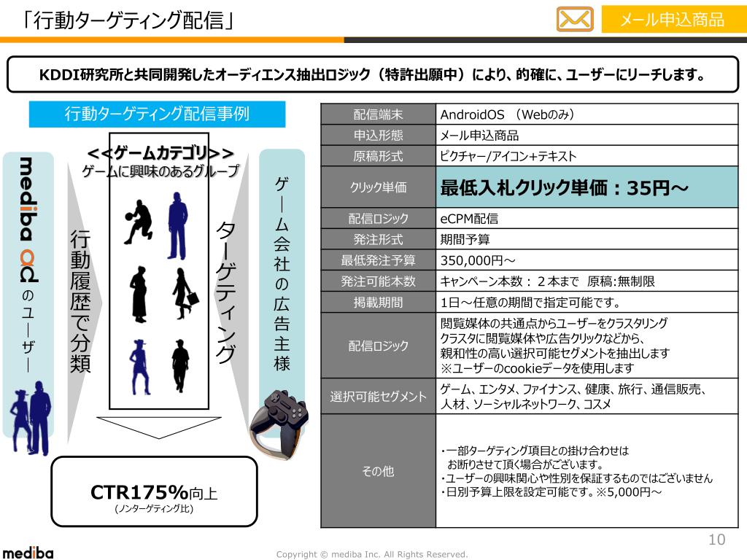Select the woman with shopping bag silhouette
This screenshot has width=747, height=560.
point(185,293)
